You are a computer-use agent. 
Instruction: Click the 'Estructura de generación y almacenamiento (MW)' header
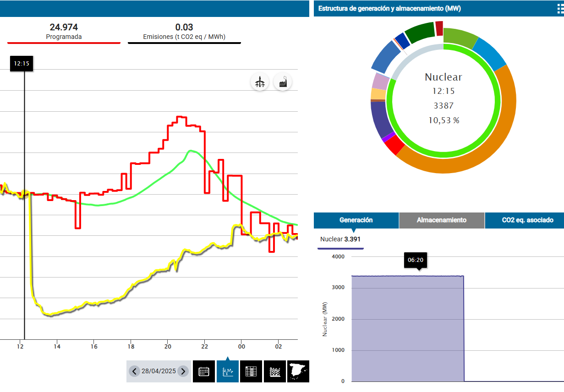coord(389,8)
